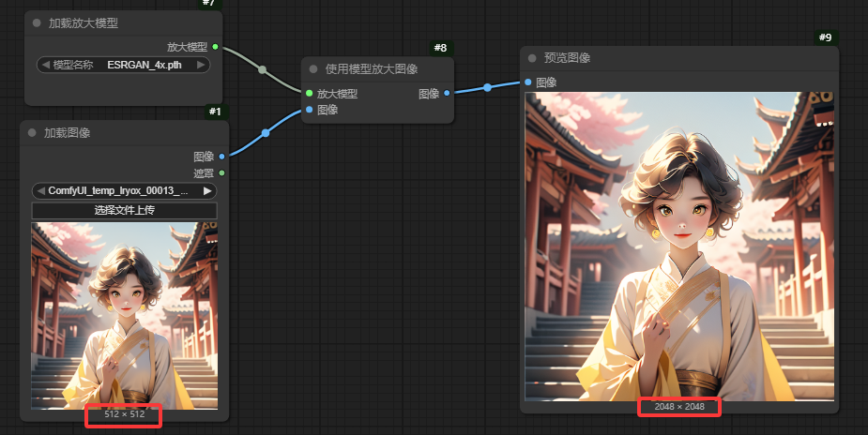Select the 使用模型放大图像 node title bar
The height and width of the screenshot is (435, 868).
[x=377, y=68]
